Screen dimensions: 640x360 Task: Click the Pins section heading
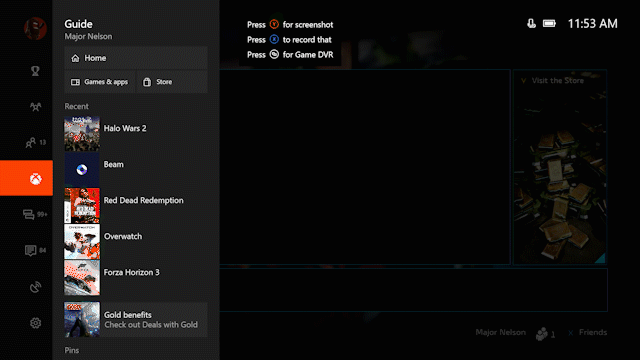pos(72,350)
